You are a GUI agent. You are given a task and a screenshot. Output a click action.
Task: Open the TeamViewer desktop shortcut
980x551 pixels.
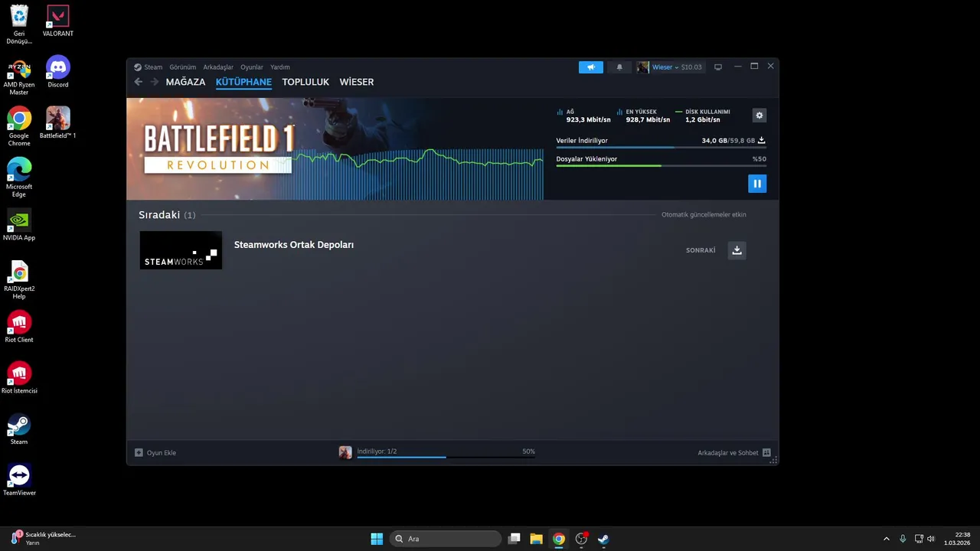pos(19,480)
